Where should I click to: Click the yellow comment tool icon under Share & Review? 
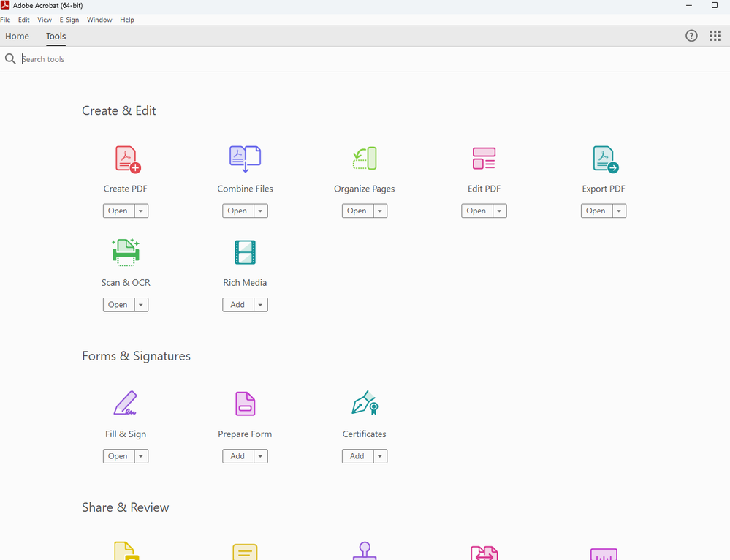[245, 552]
